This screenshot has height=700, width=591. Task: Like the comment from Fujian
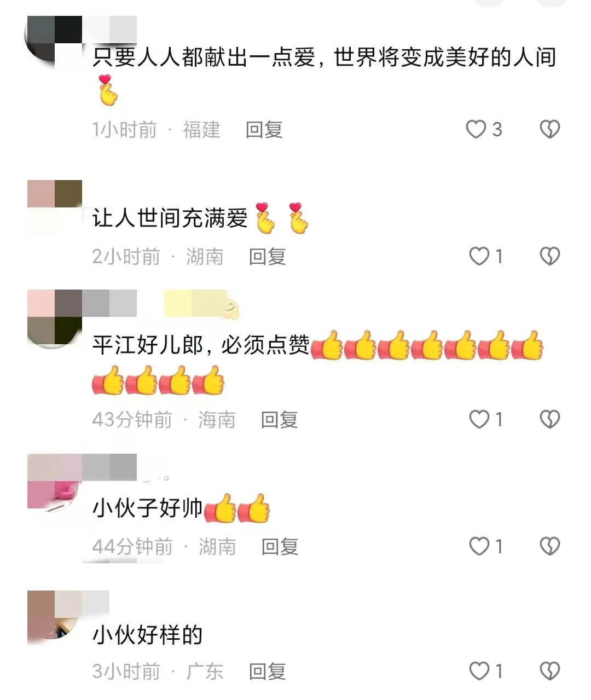[476, 130]
